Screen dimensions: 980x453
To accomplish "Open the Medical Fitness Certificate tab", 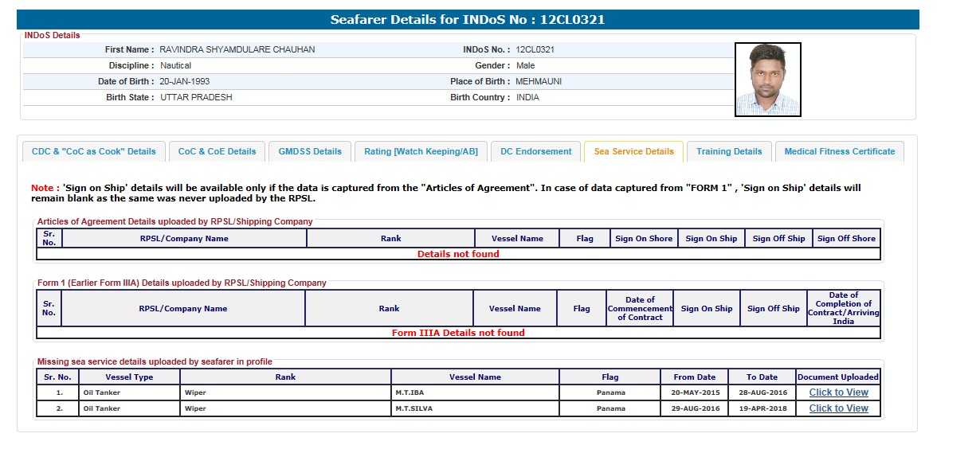I will pyautogui.click(x=839, y=151).
